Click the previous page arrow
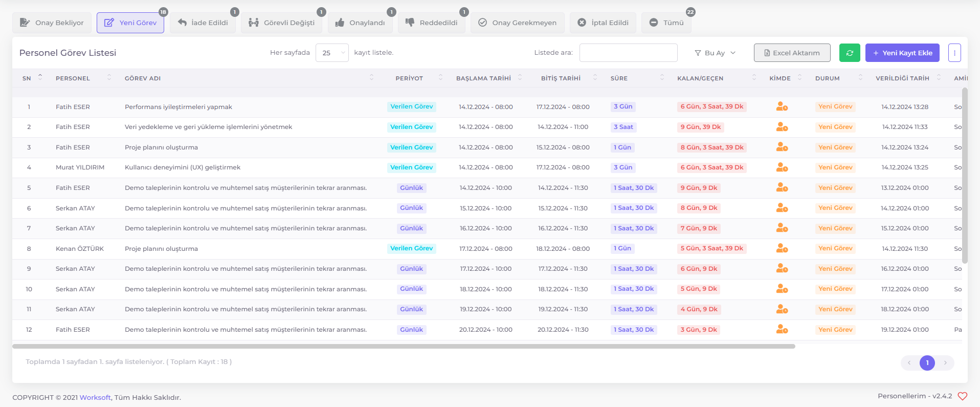The width and height of the screenshot is (980, 407). tap(909, 363)
